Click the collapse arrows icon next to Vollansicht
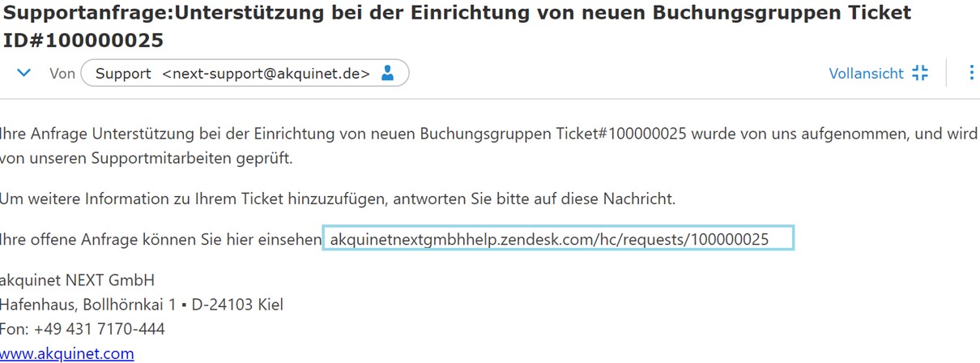This screenshot has height=363, width=980. (x=920, y=73)
